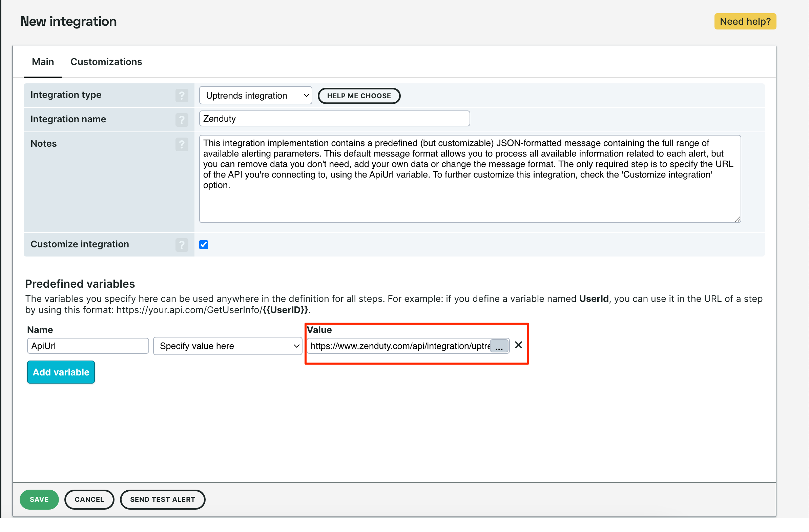Click the Add variable button
809x532 pixels.
coord(61,372)
